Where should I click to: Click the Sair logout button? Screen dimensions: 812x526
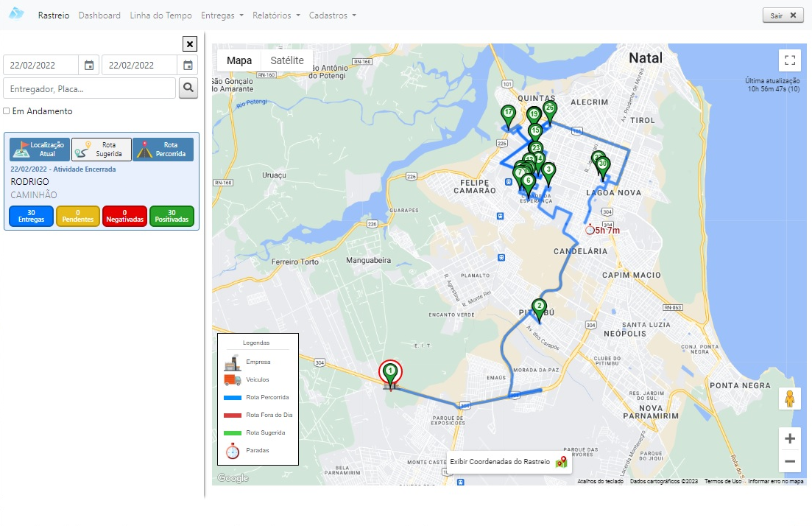[782, 15]
